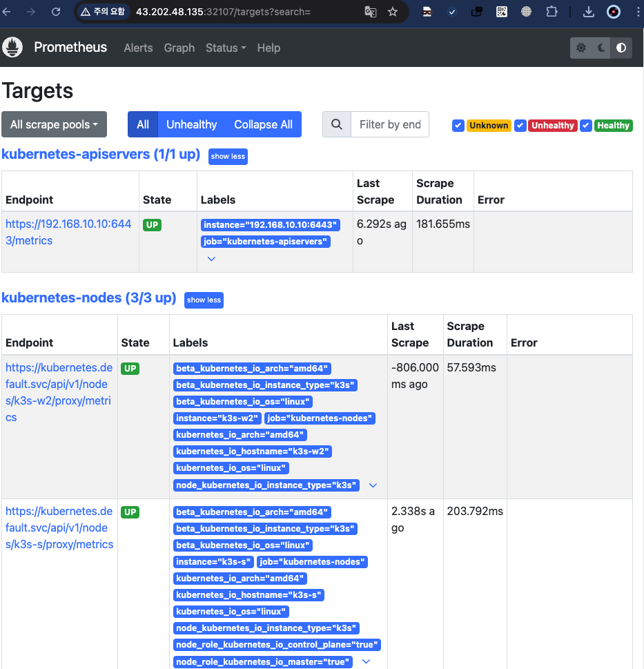Image resolution: width=644 pixels, height=669 pixels.
Task: Open the All scrape pools dropdown
Action: [54, 124]
